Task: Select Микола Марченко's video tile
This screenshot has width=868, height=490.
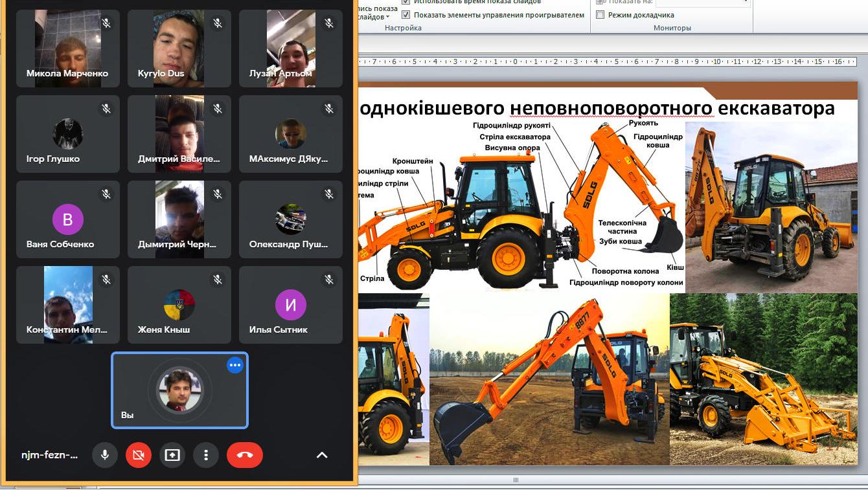Action: click(x=68, y=49)
